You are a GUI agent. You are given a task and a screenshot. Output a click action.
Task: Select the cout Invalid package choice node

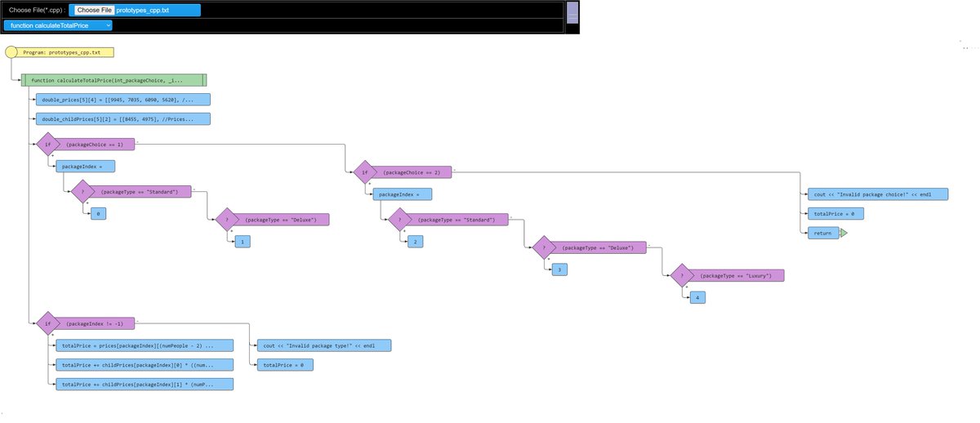pos(878,194)
